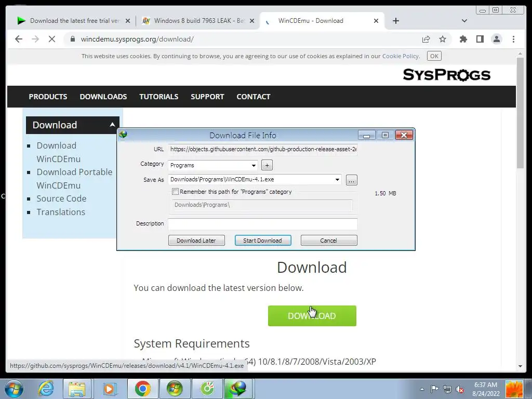
Task: Open a new Chrome tab
Action: (395, 21)
